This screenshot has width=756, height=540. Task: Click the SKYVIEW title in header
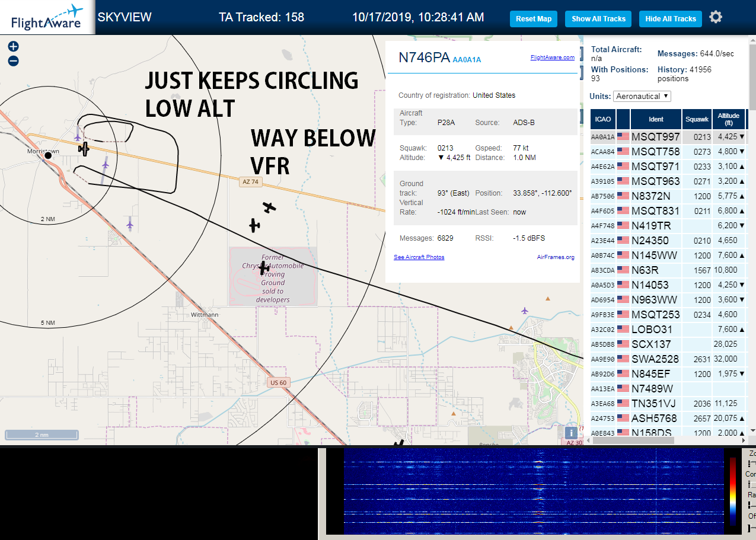coord(125,17)
